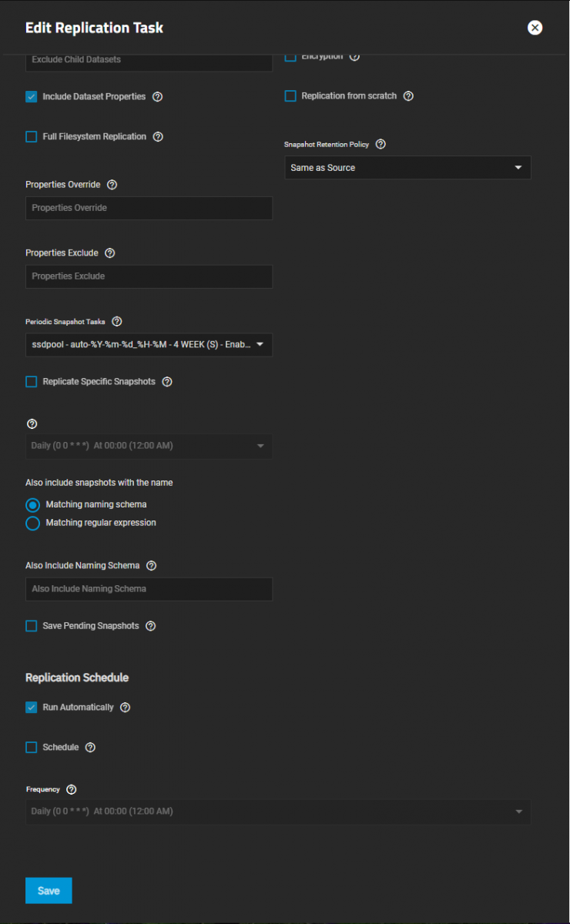Enable Full Filesystem Replication checkbox
Screen dimensions: 570x924
pos(32,137)
